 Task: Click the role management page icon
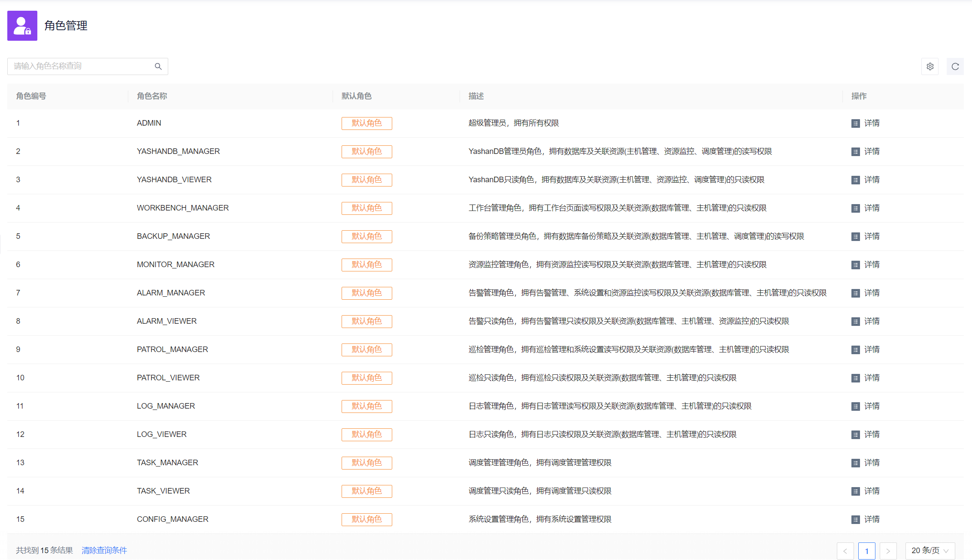(x=22, y=26)
